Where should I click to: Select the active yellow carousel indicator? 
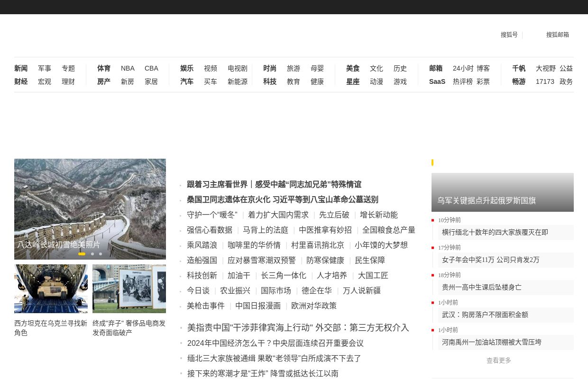(82, 254)
